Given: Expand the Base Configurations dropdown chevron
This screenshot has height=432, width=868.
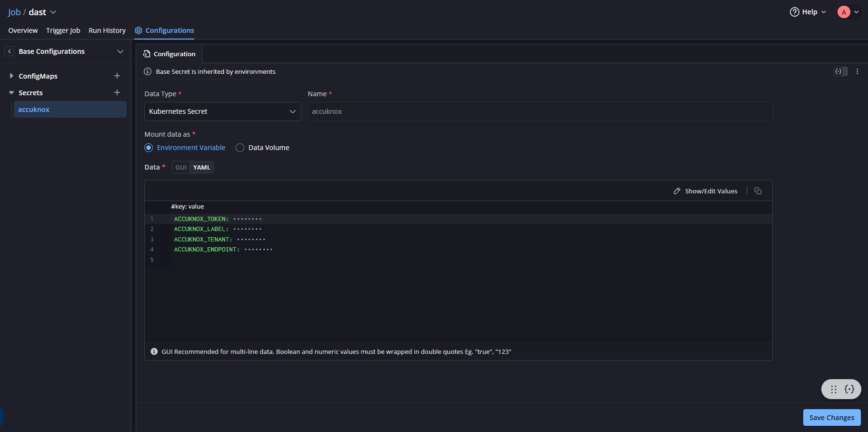Looking at the screenshot, I should (120, 51).
